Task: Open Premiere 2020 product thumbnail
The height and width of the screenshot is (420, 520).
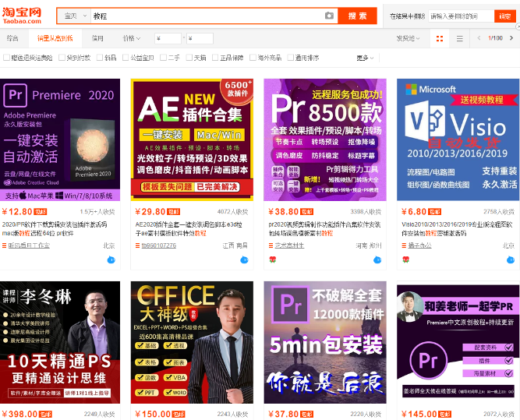Action: pos(60,139)
